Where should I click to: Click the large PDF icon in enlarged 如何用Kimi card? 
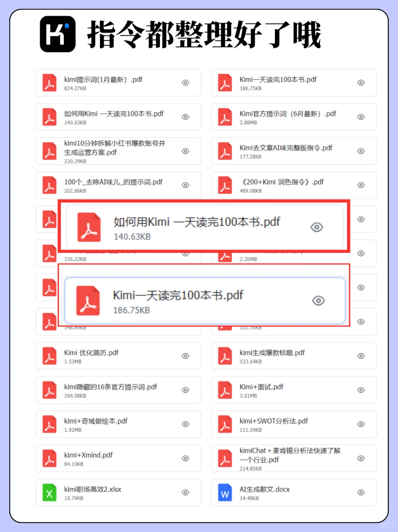[x=89, y=227]
